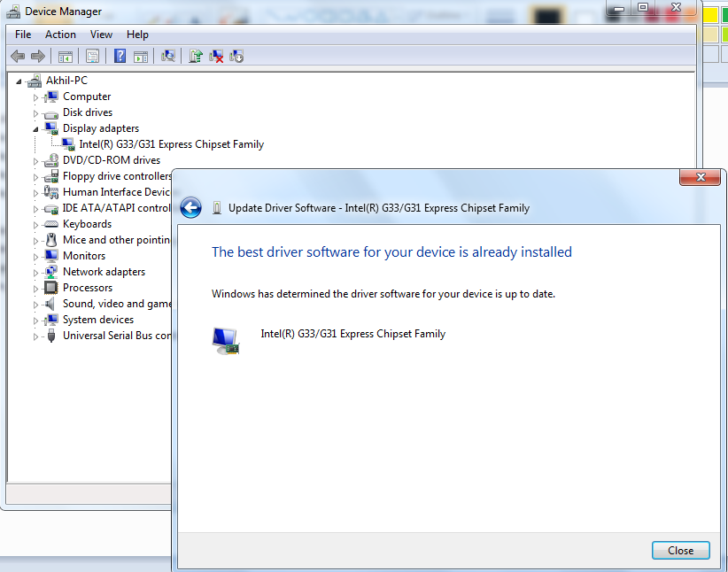Viewport: 728px width, 572px height.
Task: Click the display adapter icon in driver dialog
Action: [226, 341]
